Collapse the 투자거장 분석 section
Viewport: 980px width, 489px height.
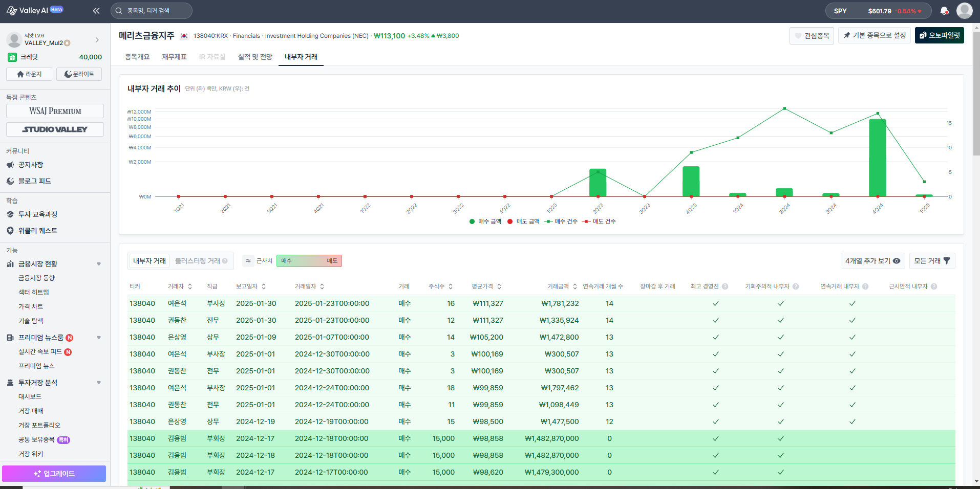99,383
